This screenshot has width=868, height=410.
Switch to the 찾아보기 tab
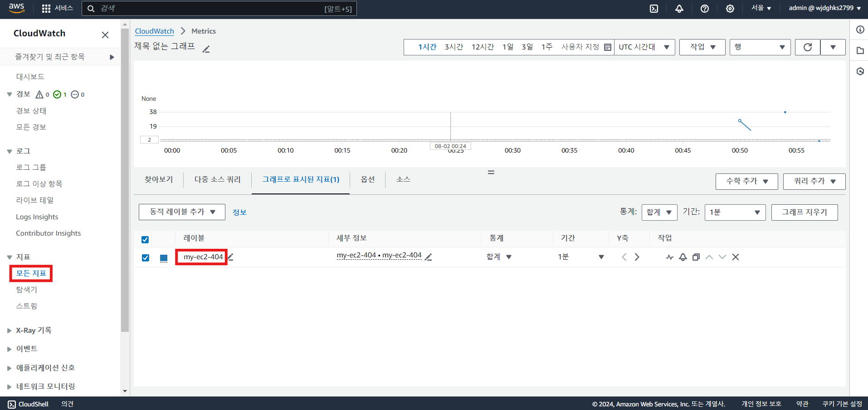[x=159, y=180]
